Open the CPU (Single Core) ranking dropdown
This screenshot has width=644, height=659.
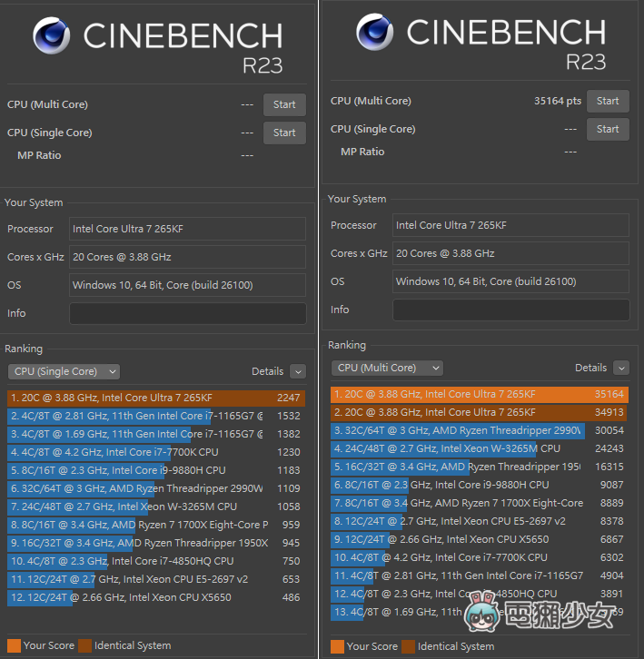pyautogui.click(x=64, y=371)
